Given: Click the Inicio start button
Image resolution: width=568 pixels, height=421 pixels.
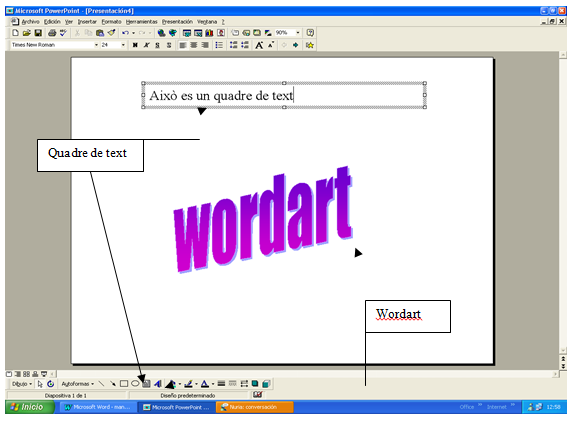Looking at the screenshot, I should [x=30, y=407].
